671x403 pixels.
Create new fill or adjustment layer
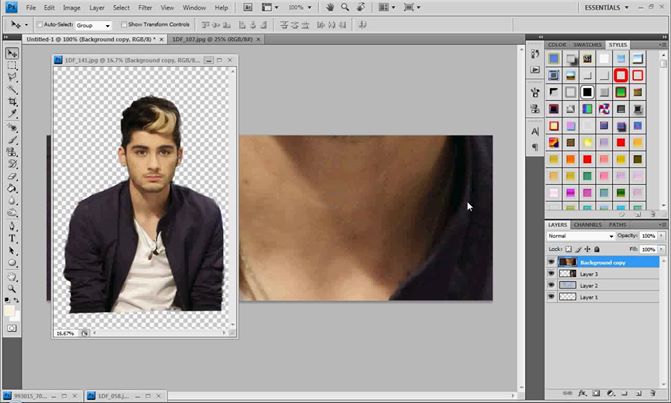coord(611,393)
